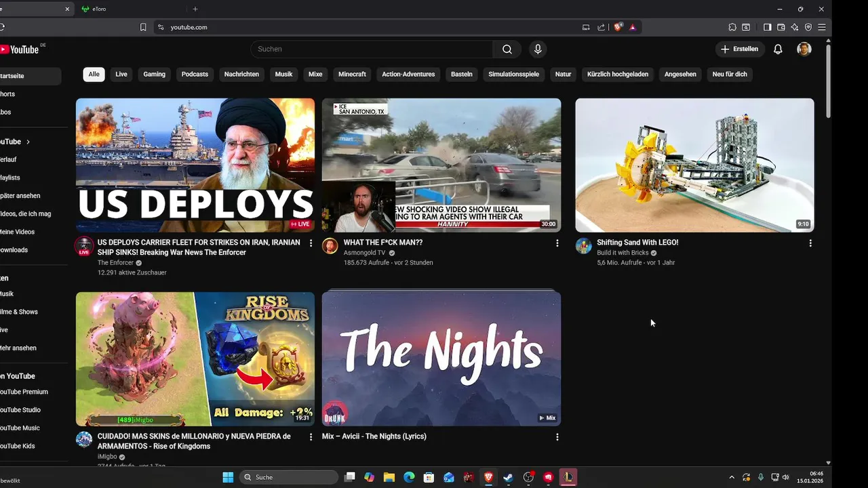The height and width of the screenshot is (488, 868).
Task: Select the Minecraft filter chip
Action: click(352, 74)
